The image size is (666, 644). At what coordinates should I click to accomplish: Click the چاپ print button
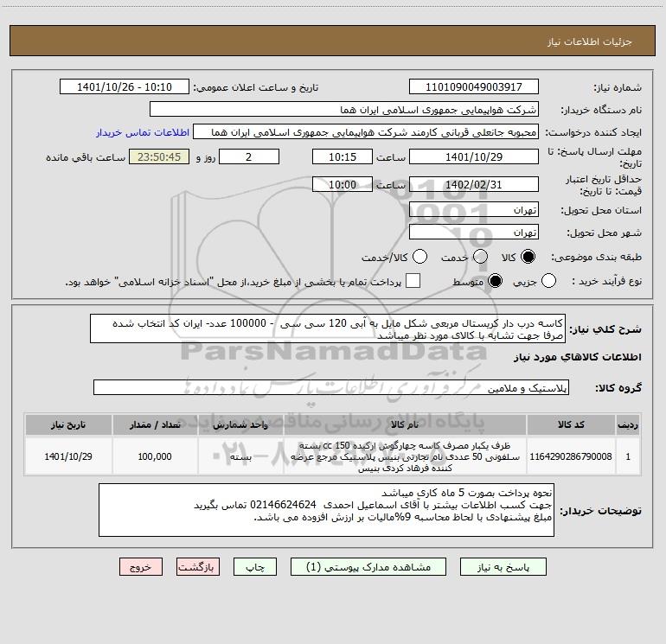pos(255,567)
